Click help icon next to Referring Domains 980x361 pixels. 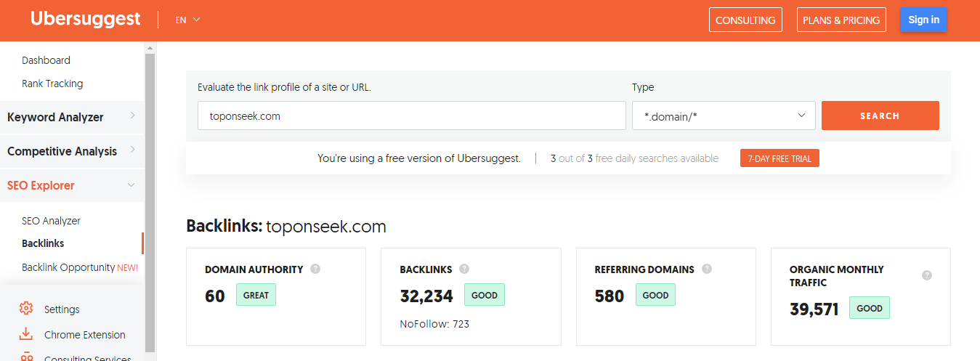click(x=707, y=269)
